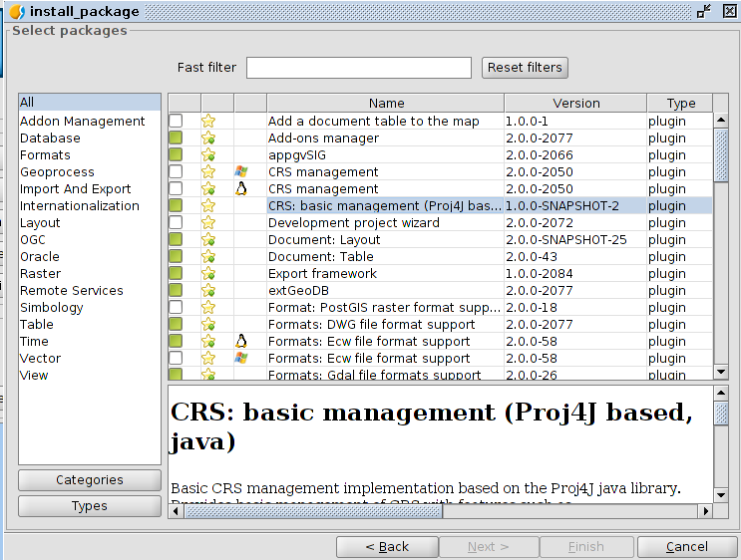Click the Linux penguin icon beside CRS management
741x560 pixels.
[x=240, y=188]
